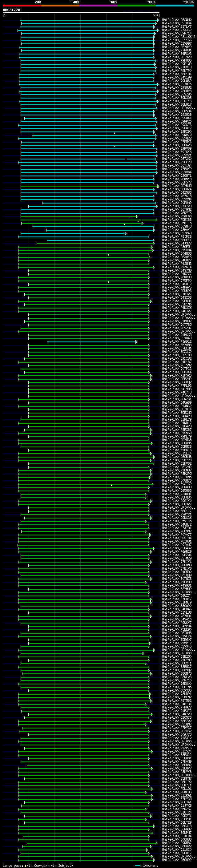Click the UniRef100_B9N3Q8 label

coord(177,98)
